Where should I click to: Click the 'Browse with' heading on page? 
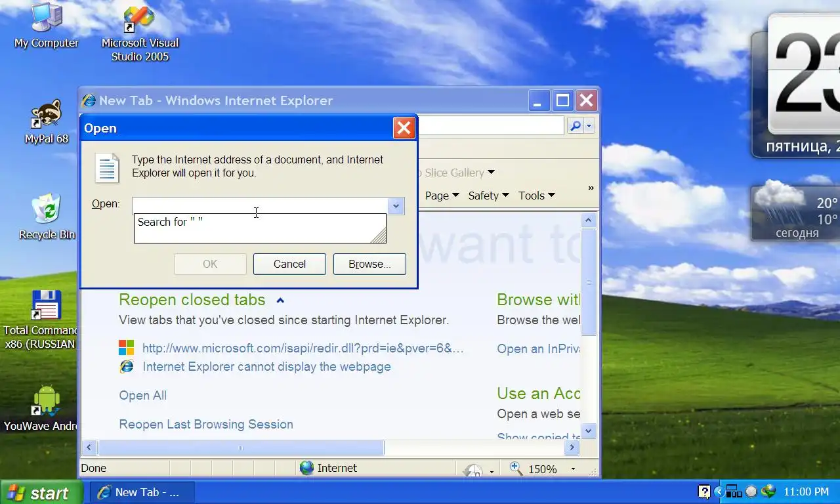[539, 300]
